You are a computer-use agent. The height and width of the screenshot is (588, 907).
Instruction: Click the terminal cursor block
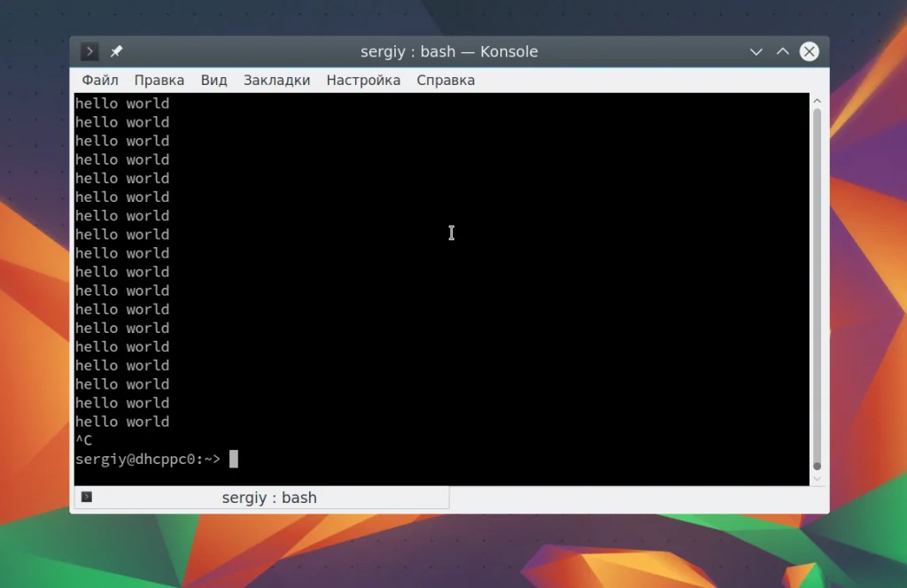234,459
